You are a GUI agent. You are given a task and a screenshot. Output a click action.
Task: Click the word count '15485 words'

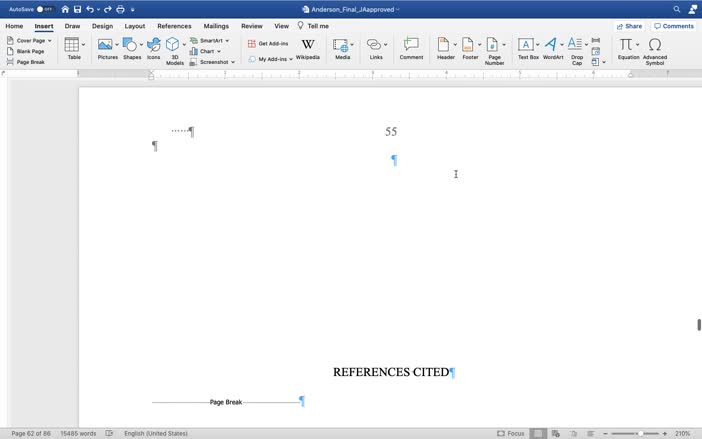coord(78,434)
